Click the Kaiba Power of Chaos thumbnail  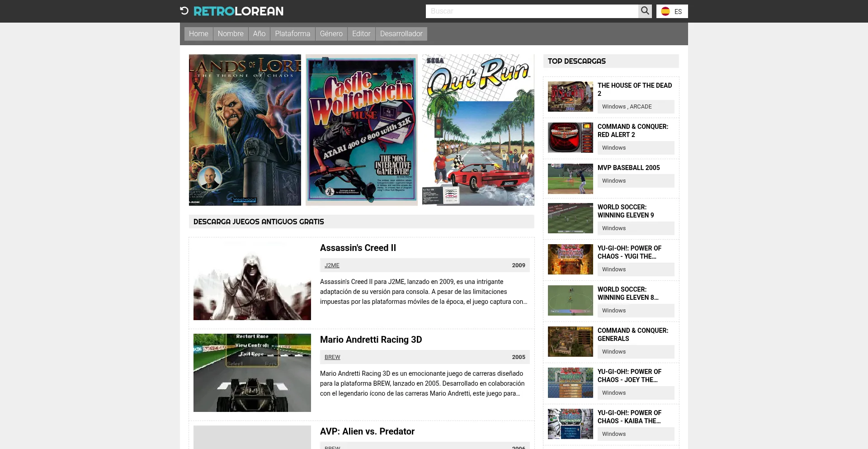[x=571, y=424]
